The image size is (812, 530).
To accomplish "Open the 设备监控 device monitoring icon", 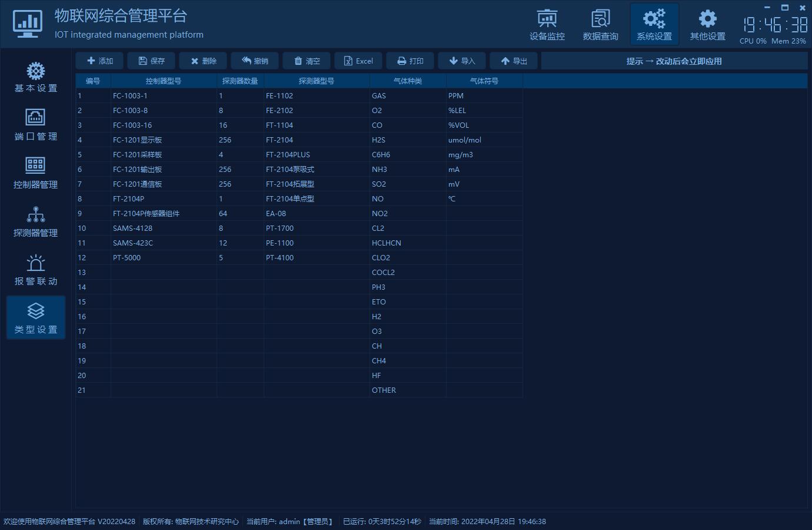I will point(547,25).
